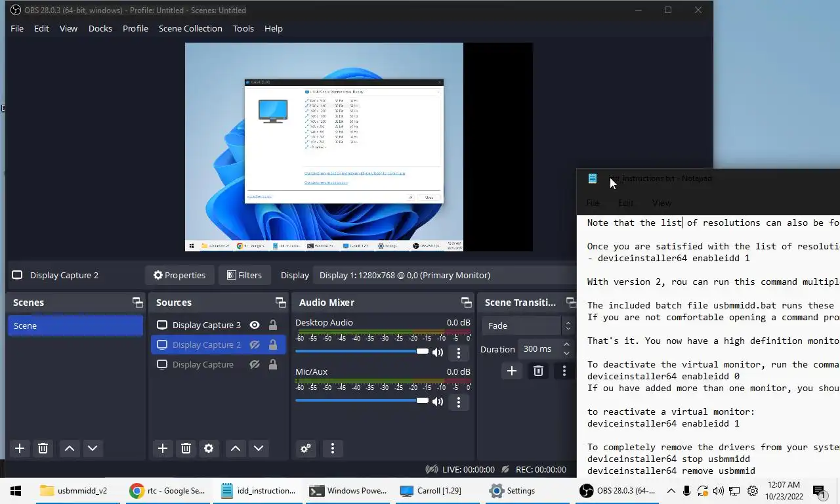This screenshot has width=840, height=504.
Task: Move scene down arrow in Scenes panel
Action: pos(93,448)
